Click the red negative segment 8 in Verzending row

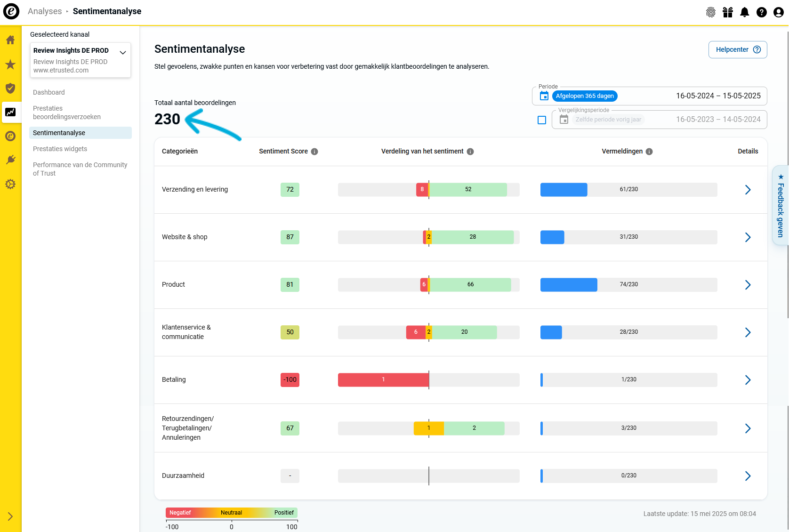422,190
